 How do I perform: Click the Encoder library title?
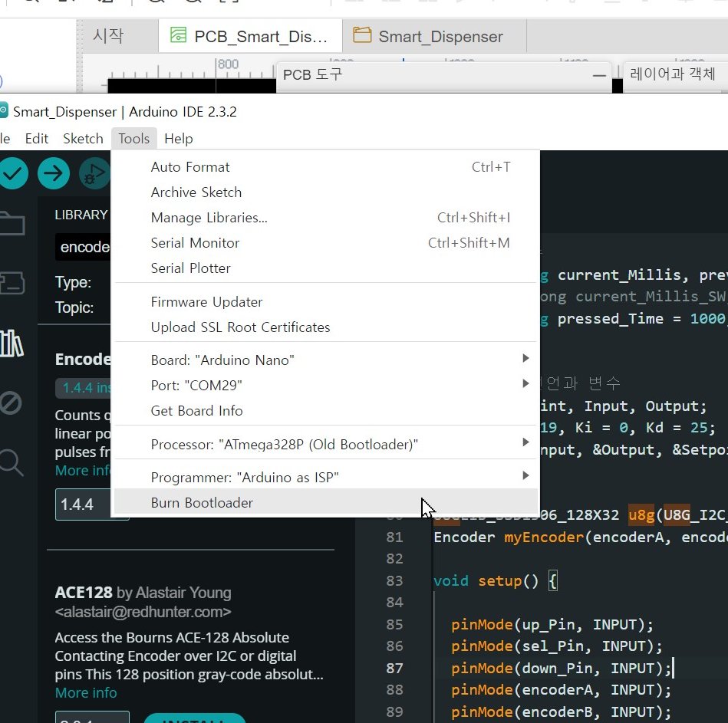pyautogui.click(x=83, y=359)
